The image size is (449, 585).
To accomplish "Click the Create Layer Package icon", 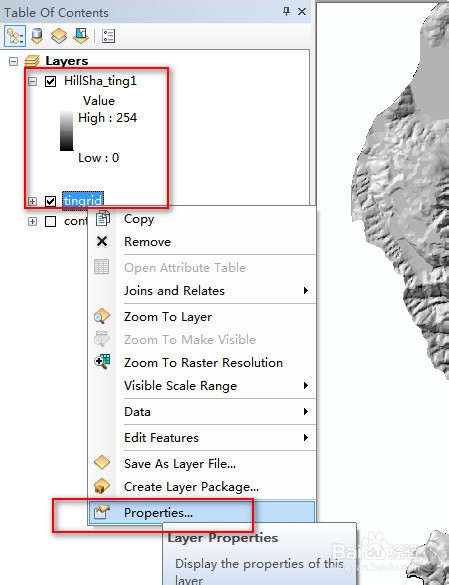I will pyautogui.click(x=102, y=486).
